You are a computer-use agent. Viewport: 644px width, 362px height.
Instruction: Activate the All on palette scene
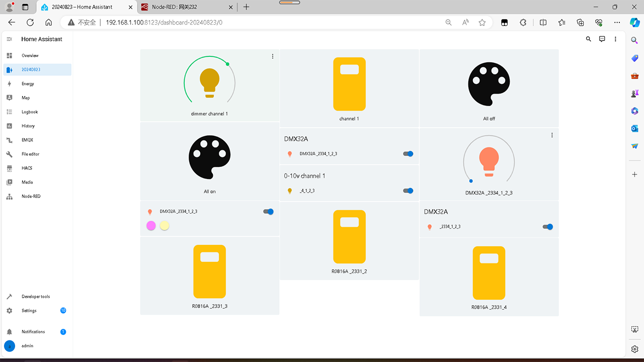(210, 157)
